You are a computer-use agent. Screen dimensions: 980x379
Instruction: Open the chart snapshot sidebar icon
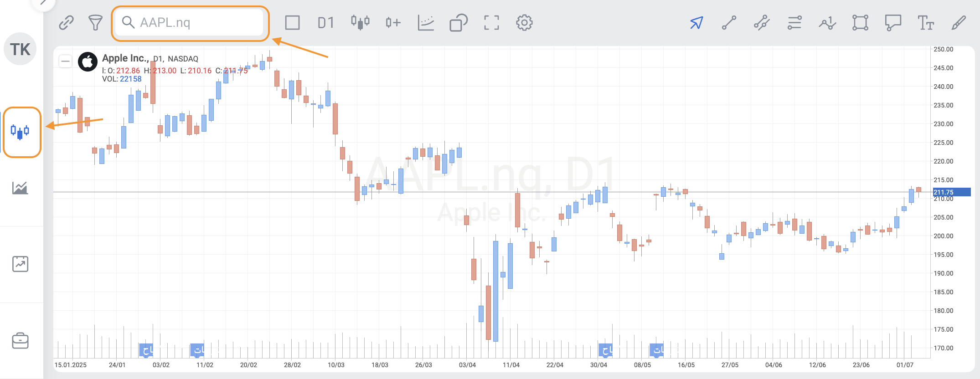[x=20, y=264]
